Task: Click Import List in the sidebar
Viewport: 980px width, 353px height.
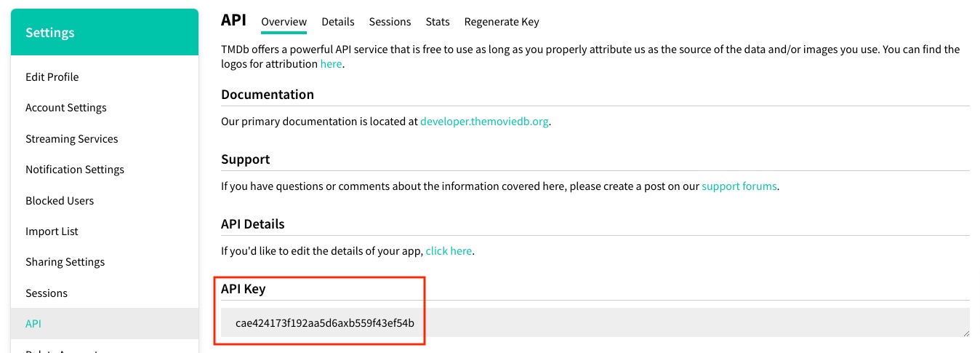Action: point(52,231)
